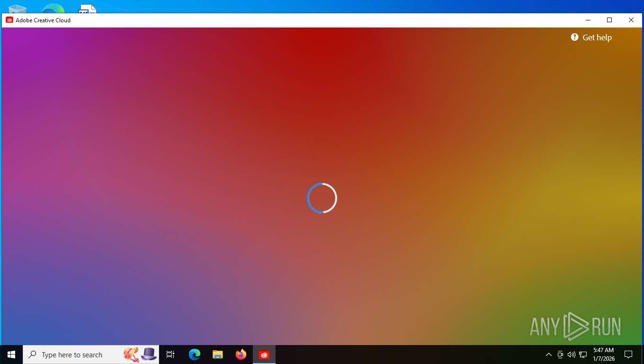Launch Microsoft Edge from the taskbar
Image resolution: width=644 pixels, height=364 pixels.
click(x=194, y=355)
